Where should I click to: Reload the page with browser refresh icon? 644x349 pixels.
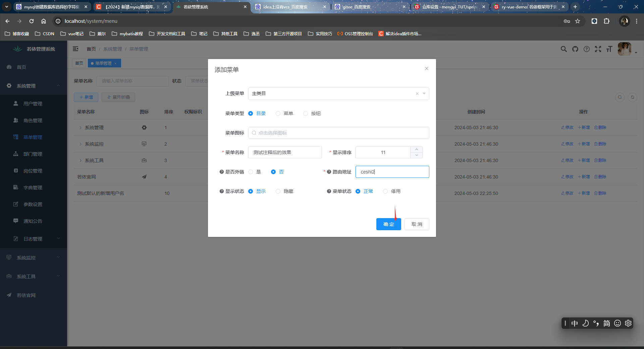tap(32, 21)
